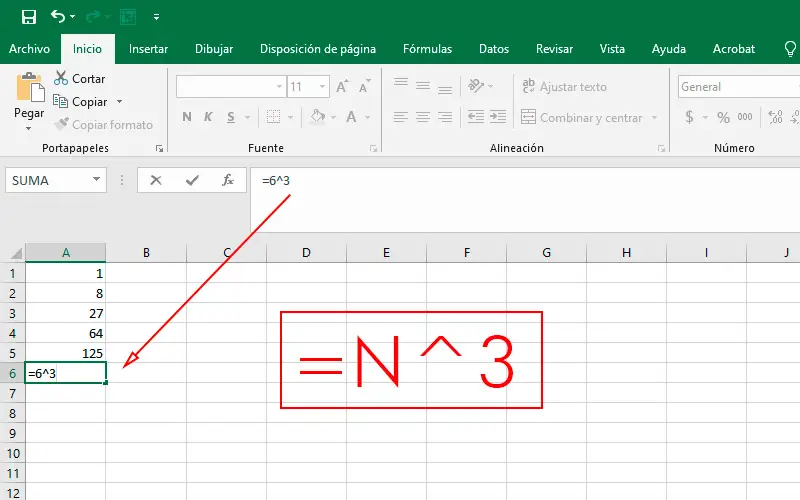Viewport: 800px width, 500px height.
Task: Expand underline style dropdown arrow
Action: click(247, 117)
